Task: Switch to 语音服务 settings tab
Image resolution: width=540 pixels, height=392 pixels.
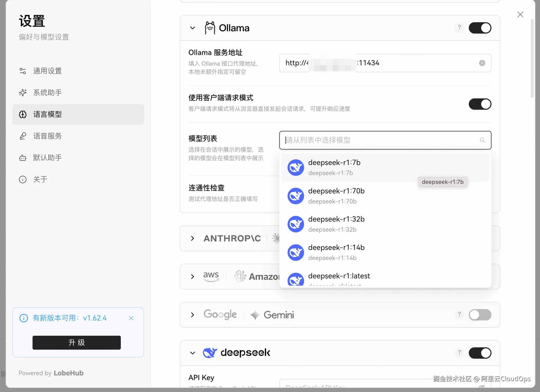Action: [47, 136]
